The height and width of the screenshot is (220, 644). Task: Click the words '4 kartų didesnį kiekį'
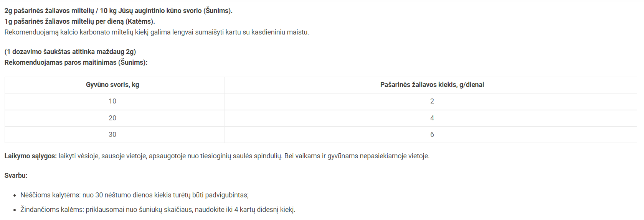265,210
